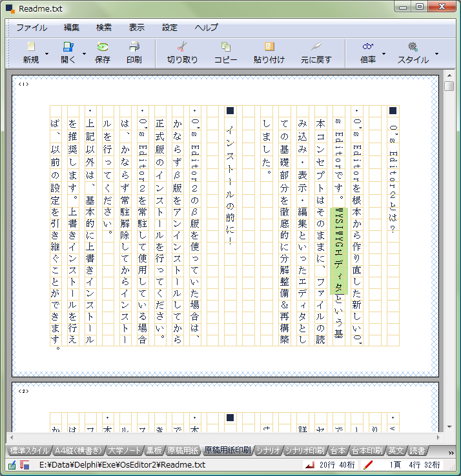The image size is (461, 476).
Task: Open the 検索 menu
Action: [x=104, y=28]
